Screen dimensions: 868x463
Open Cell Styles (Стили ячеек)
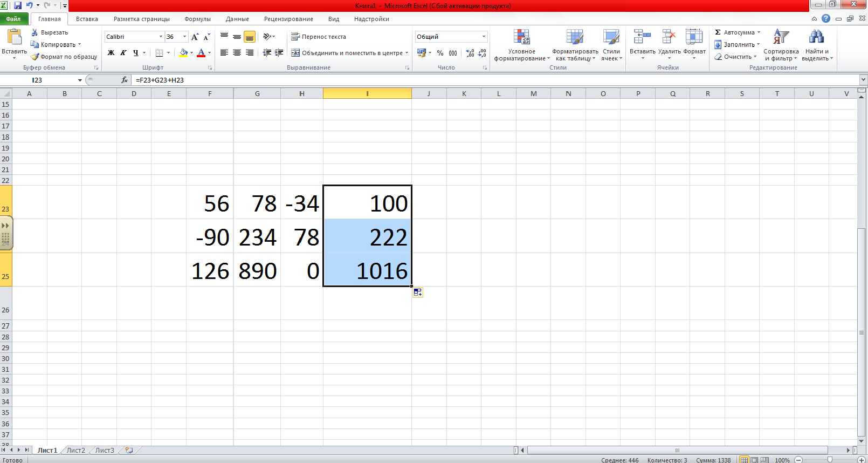[x=611, y=45]
